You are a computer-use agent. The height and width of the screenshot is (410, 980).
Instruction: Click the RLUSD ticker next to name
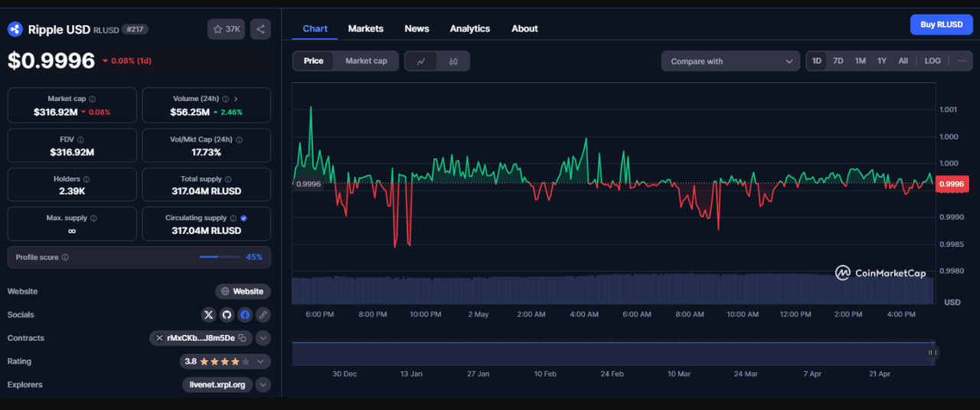pos(105,30)
